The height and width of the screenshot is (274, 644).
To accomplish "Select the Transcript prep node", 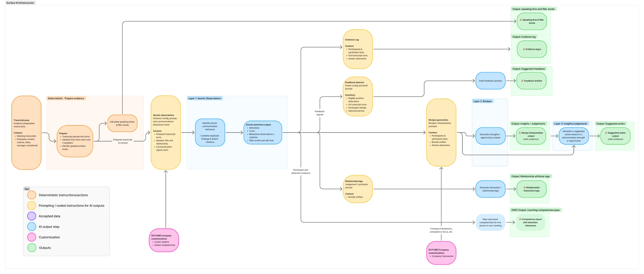I will pos(26,133).
